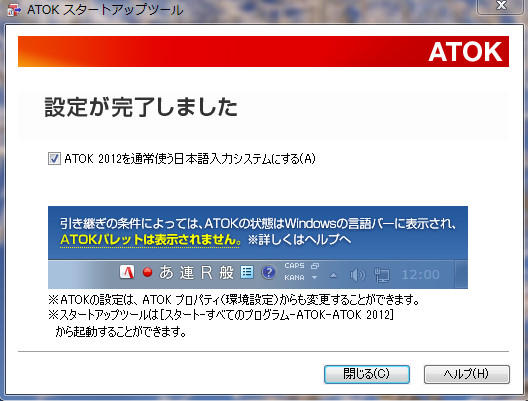The width and height of the screenshot is (528, 401).
Task: Click the 閉じる(C) button
Action: pos(367,374)
